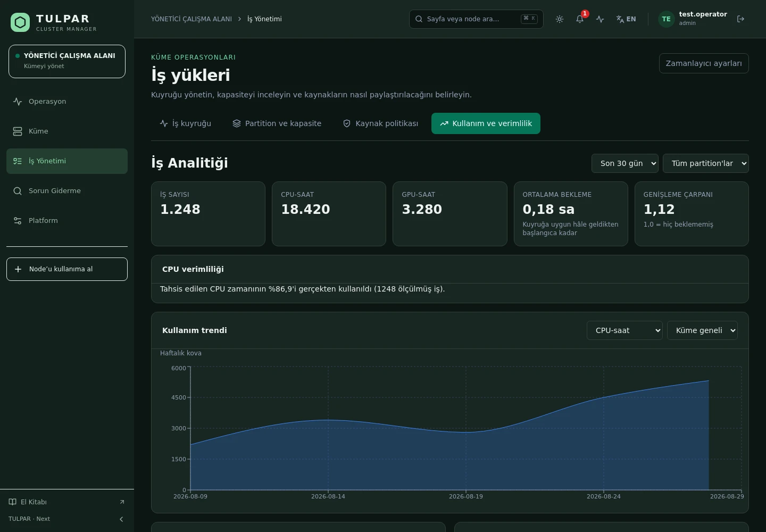The image size is (766, 532).
Task: Select İş Yönetimi sidebar item
Action: 67,161
